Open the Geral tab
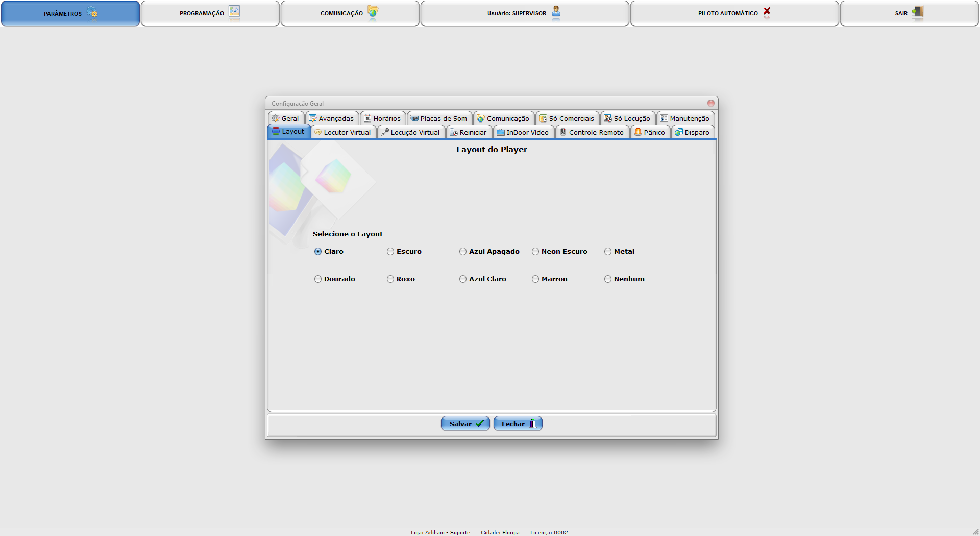 [286, 118]
